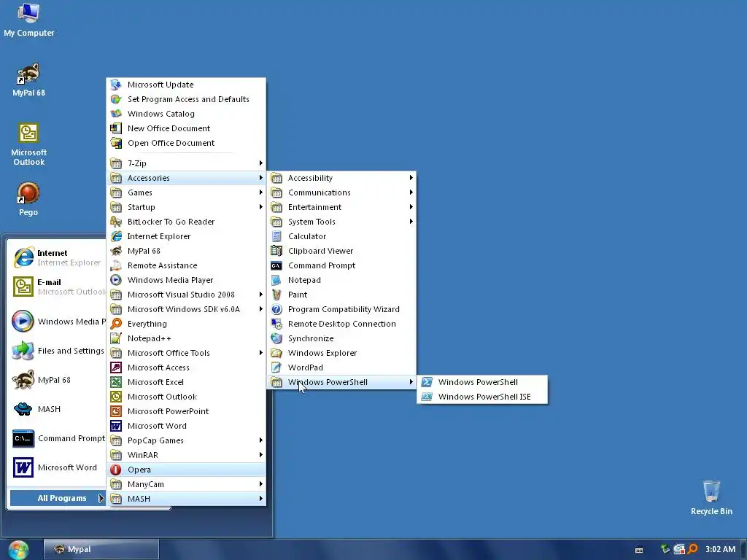Click the All Programs button

tap(57, 498)
